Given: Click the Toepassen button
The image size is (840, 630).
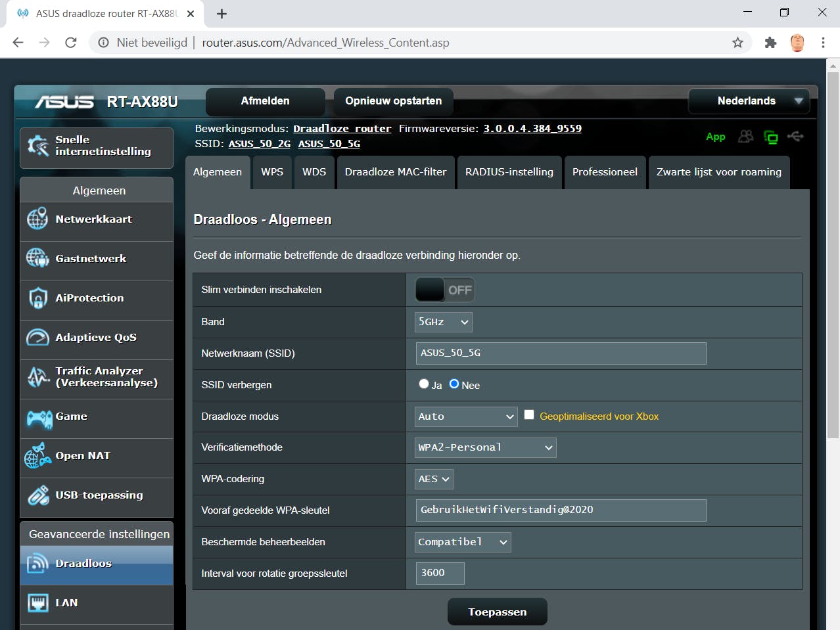Looking at the screenshot, I should (498, 612).
